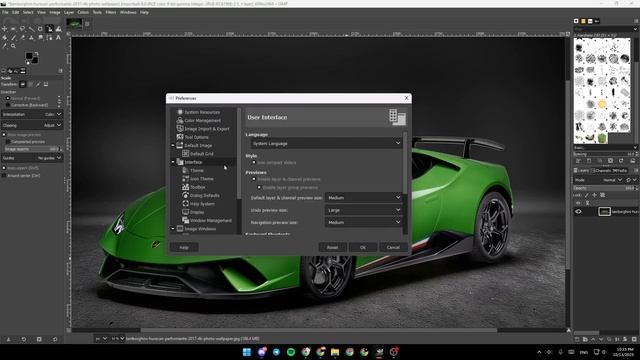Open the System Language dropdown
Viewport: 640px width, 360px height.
tap(326, 143)
